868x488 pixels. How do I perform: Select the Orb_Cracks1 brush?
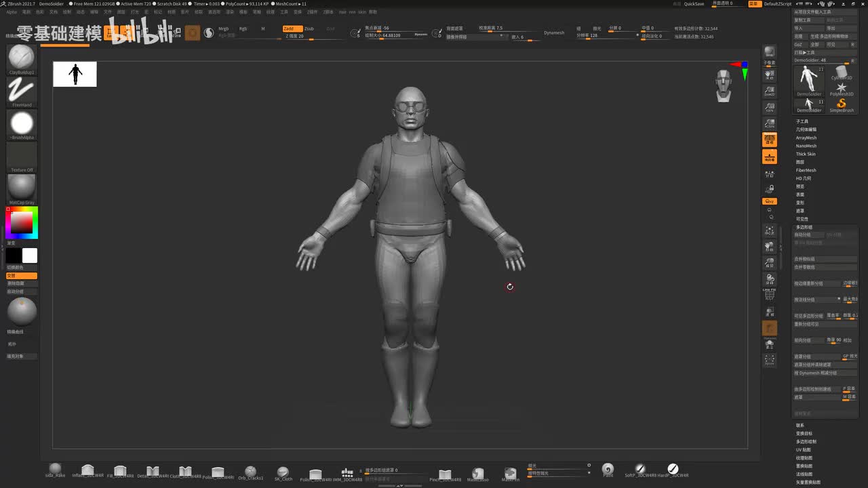tap(250, 472)
